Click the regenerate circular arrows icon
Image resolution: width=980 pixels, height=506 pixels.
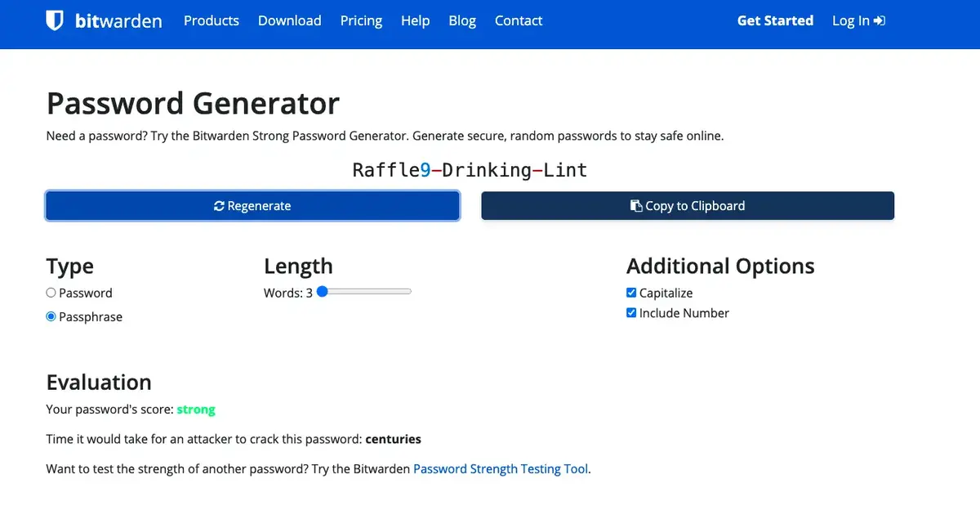(x=219, y=205)
